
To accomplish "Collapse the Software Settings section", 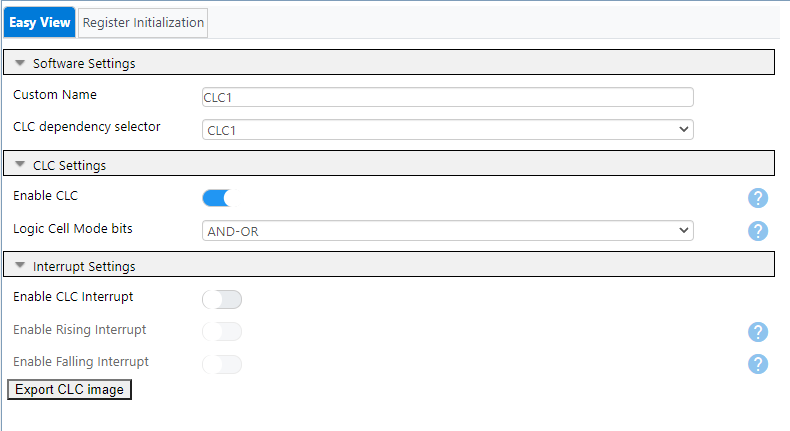I will pyautogui.click(x=20, y=63).
